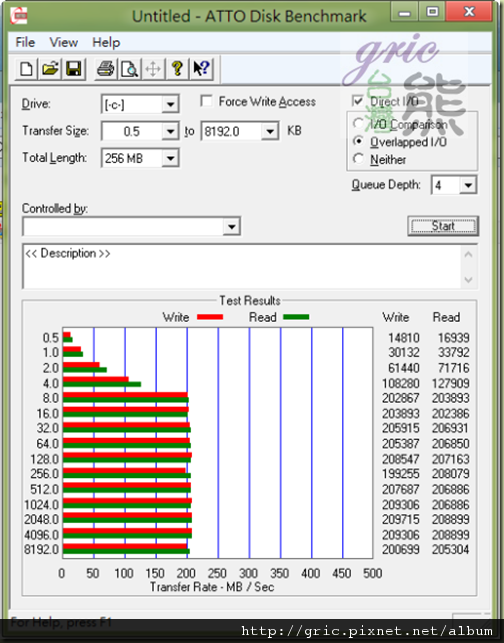Image resolution: width=504 pixels, height=643 pixels.
Task: Expand minimum Transfer Size dropdown showing 0.5
Action: point(170,132)
